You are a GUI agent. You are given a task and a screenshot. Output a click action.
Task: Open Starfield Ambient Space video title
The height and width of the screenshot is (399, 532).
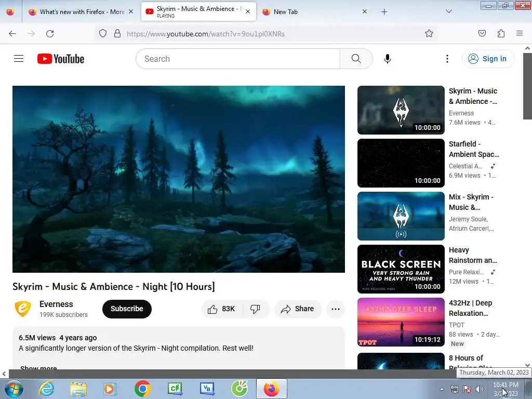coord(474,149)
